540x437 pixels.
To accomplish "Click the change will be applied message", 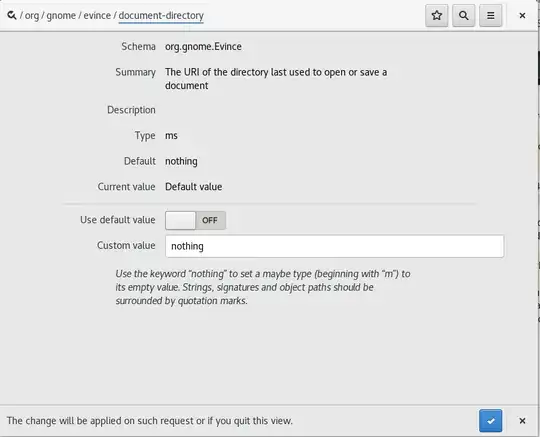I will tap(150, 421).
